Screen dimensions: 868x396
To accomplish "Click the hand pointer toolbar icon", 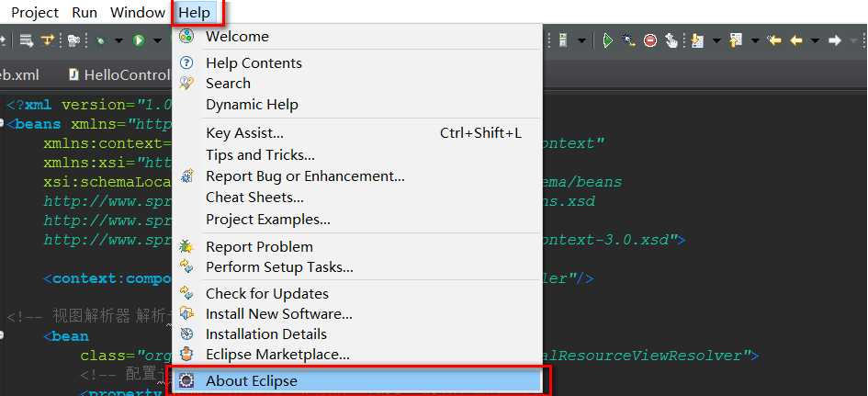I will pos(671,40).
